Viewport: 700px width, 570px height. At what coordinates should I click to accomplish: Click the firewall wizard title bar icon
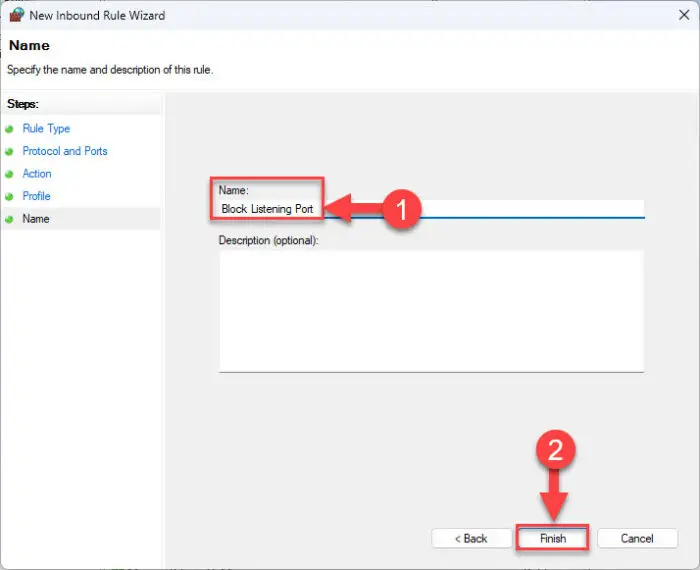coord(17,15)
